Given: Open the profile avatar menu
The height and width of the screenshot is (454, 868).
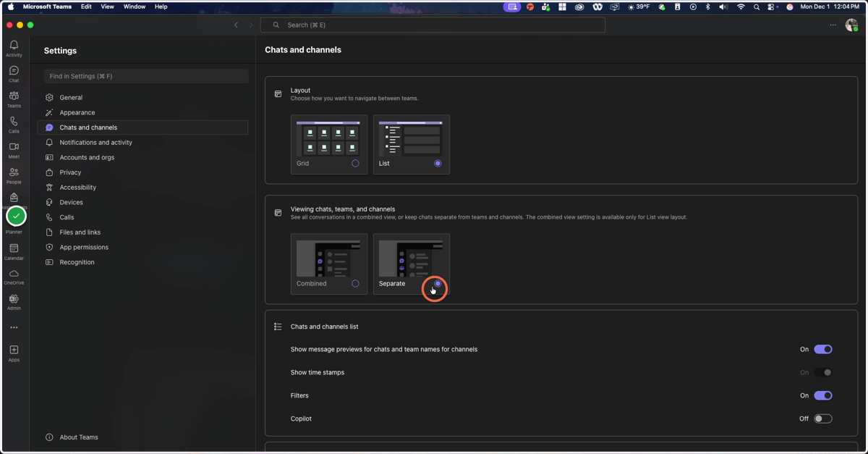Looking at the screenshot, I should tap(851, 25).
